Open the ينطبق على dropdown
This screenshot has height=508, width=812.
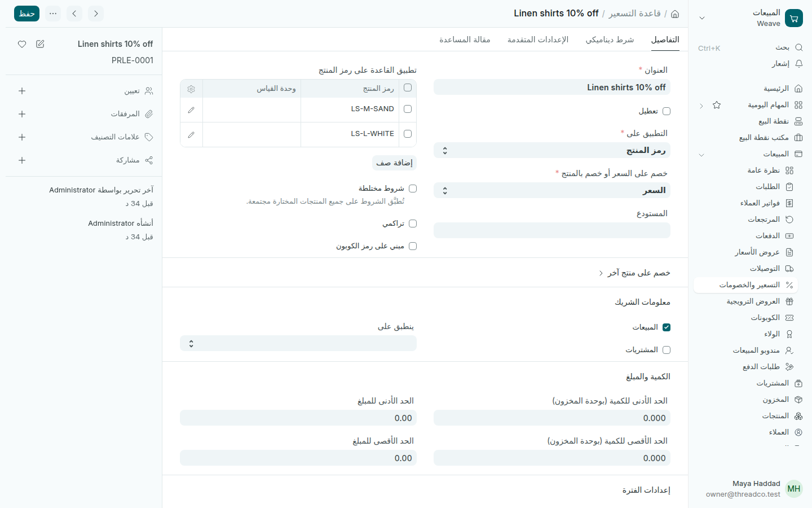tap(298, 343)
